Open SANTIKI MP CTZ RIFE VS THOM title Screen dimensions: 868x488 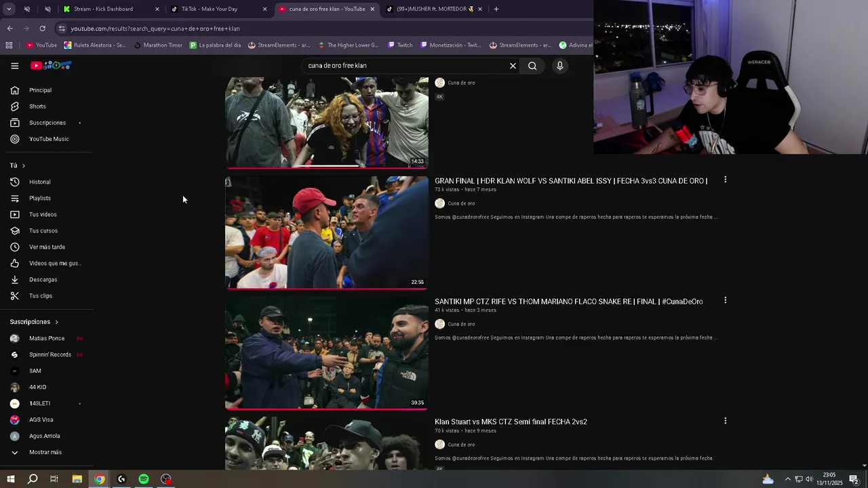(x=568, y=302)
